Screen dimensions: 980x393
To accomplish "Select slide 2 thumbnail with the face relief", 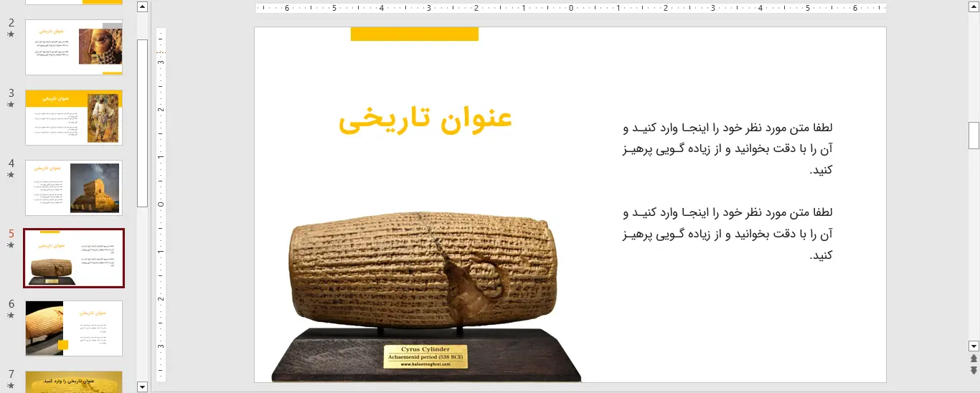I will [x=74, y=47].
